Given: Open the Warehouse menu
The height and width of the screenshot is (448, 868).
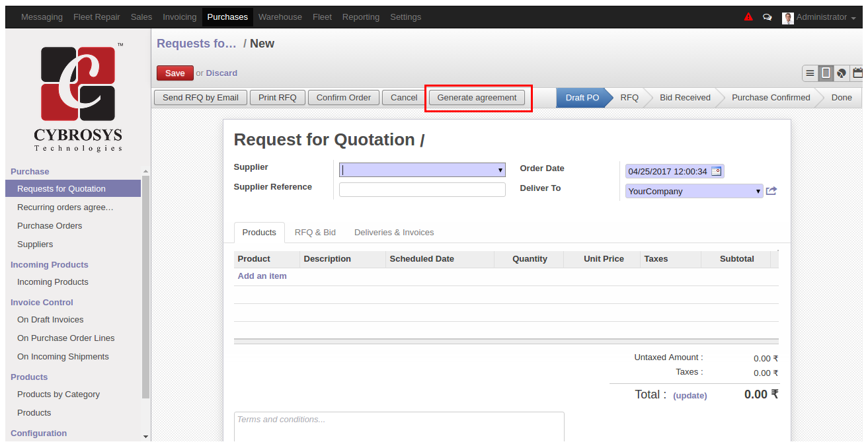Looking at the screenshot, I should 280,17.
